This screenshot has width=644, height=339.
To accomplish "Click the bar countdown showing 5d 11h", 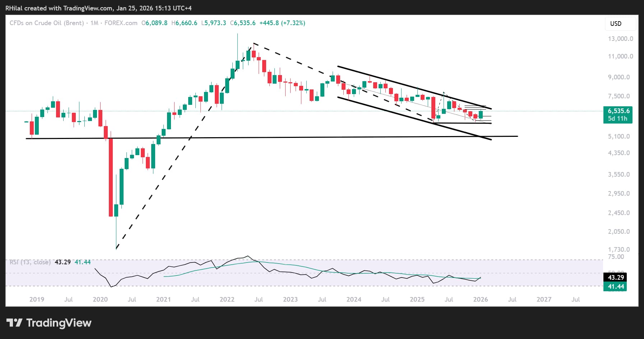I will [618, 117].
